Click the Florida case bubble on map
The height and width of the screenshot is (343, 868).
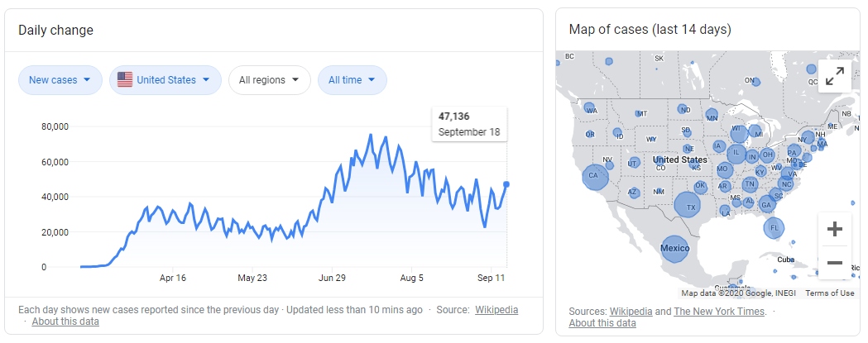click(773, 227)
